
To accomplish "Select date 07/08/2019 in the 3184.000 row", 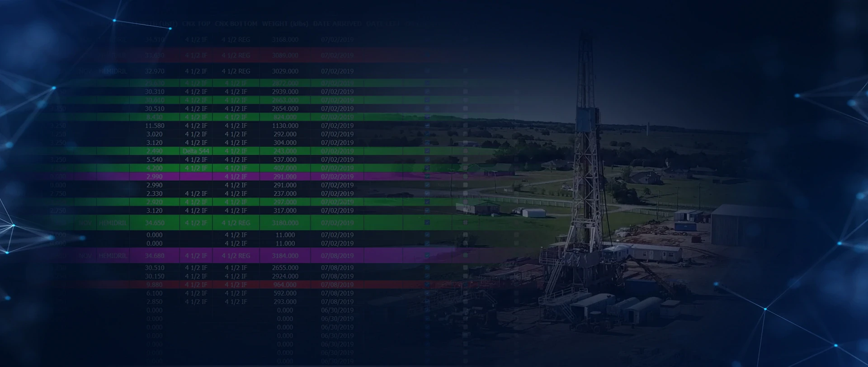I will 337,256.
